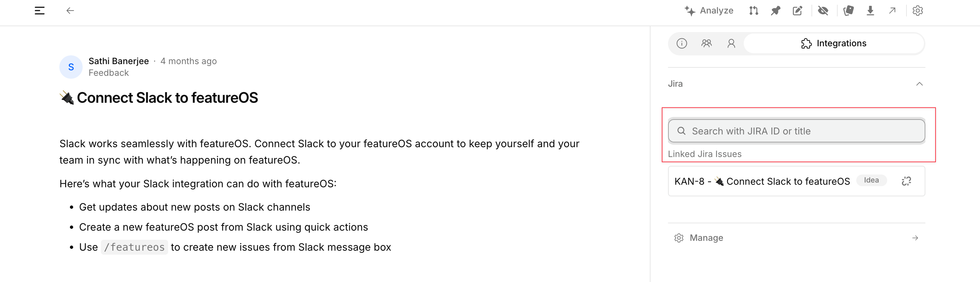Edit the post with pencil icon

coord(797,11)
